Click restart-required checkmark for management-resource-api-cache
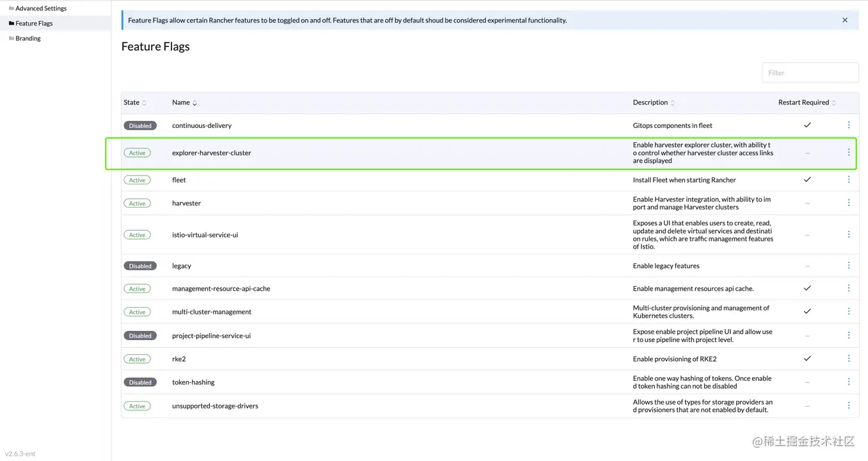This screenshot has width=868, height=461. pos(807,288)
